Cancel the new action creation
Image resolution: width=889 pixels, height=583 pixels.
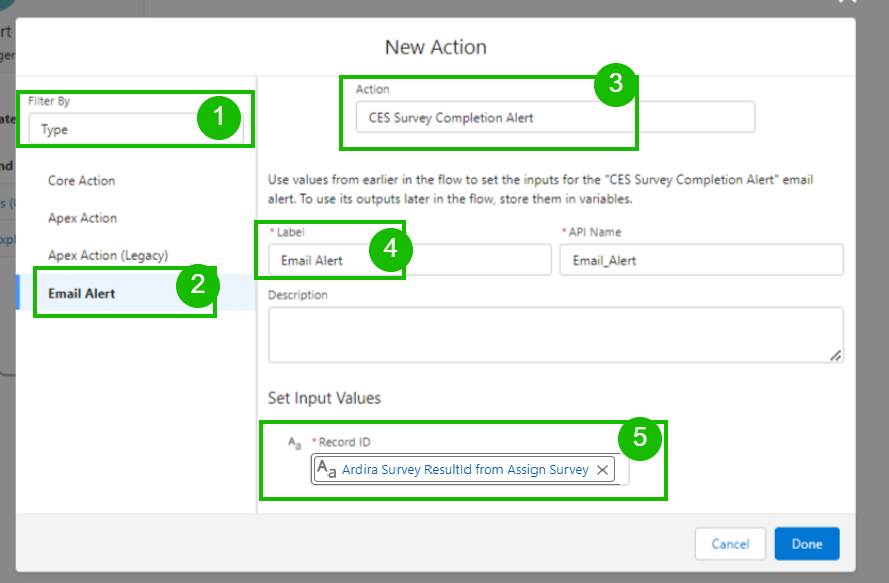click(x=730, y=543)
